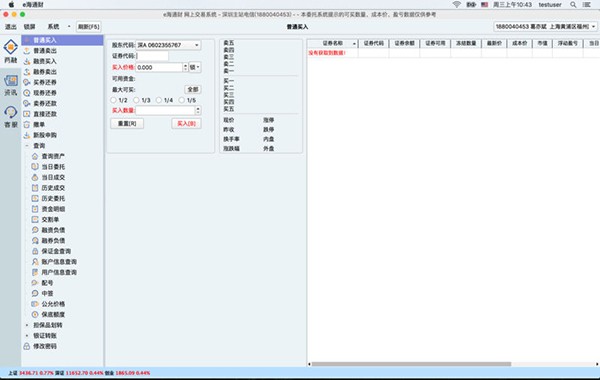Focus the 买入数量 input field
The image size is (600, 380).
coord(165,110)
